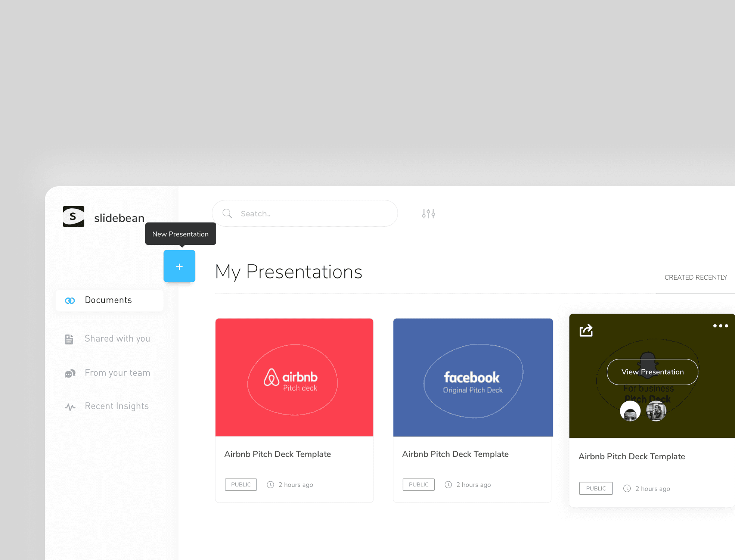Screen dimensions: 735x560
Task: Open Recent Insights in the sidebar
Action: pos(117,406)
